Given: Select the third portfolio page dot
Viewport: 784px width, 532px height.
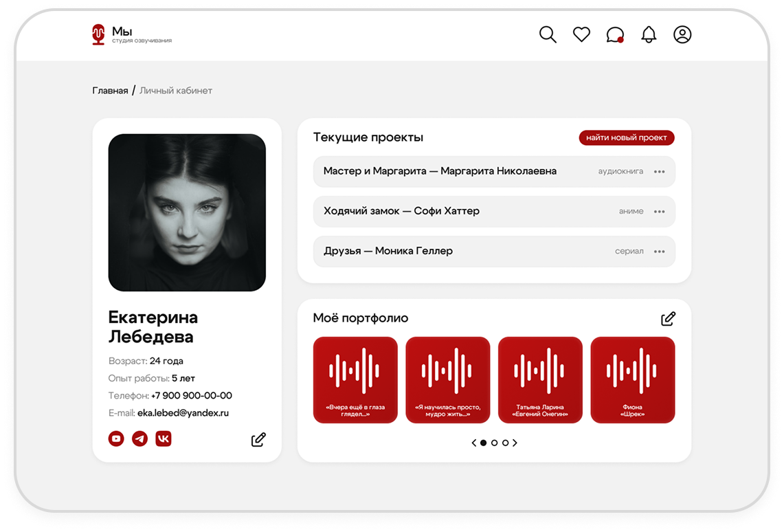Looking at the screenshot, I should pos(505,443).
